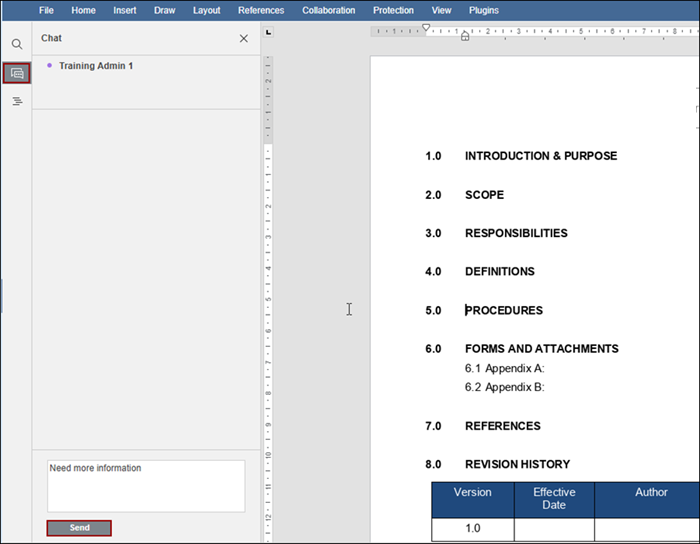The image size is (700, 544).
Task: Open the Headings navigation icon
Action: point(16,101)
